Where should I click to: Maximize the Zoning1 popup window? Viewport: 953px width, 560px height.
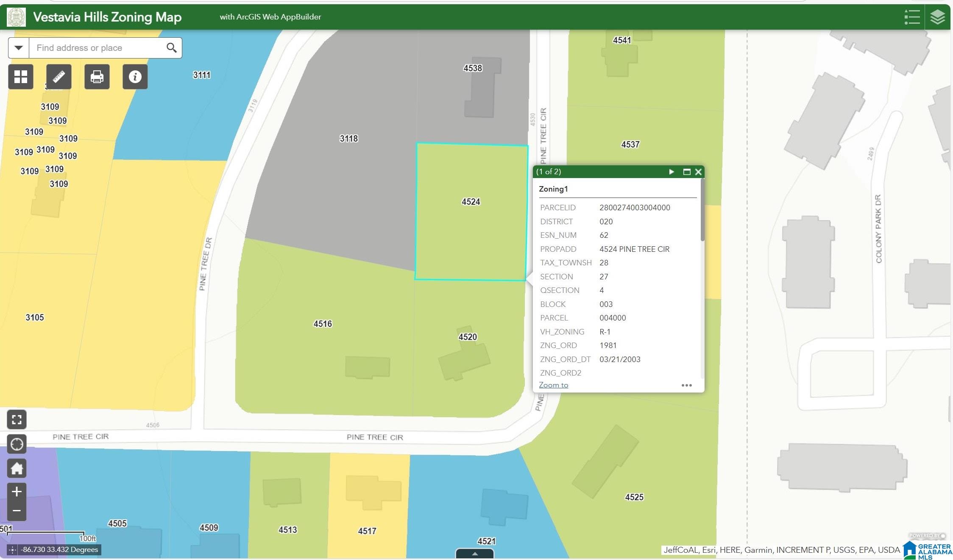click(x=687, y=172)
